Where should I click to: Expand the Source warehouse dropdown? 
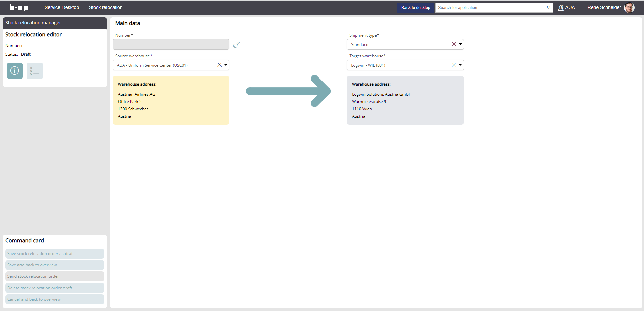coord(226,65)
